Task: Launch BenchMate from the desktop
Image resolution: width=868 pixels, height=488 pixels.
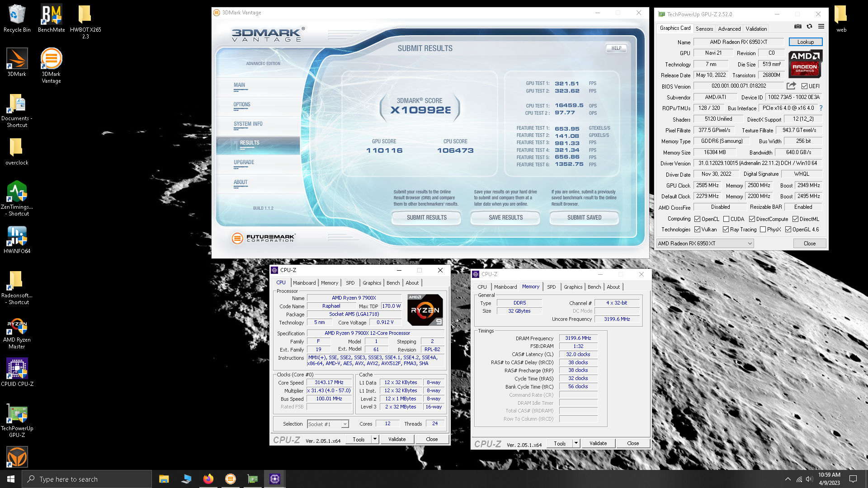Action: point(51,18)
